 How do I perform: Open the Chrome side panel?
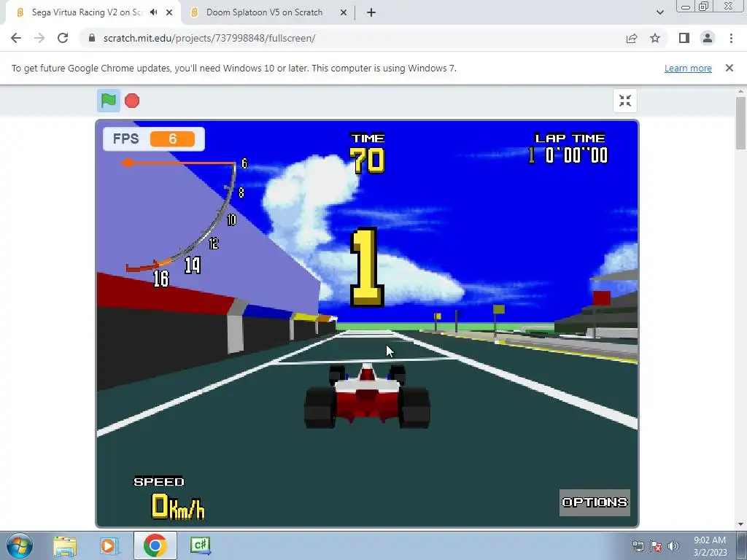tap(684, 38)
